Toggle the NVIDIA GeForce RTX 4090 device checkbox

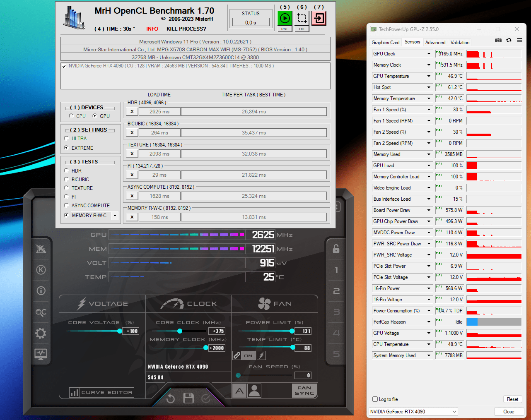click(64, 66)
